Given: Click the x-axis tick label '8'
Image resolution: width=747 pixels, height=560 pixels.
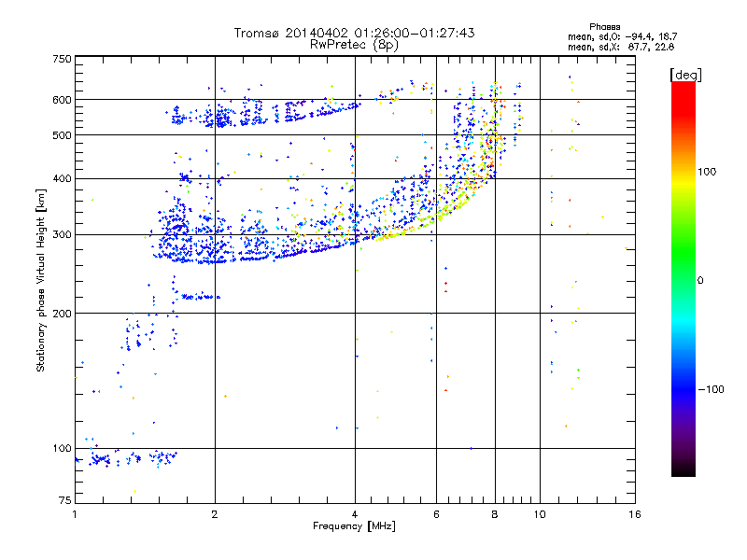Looking at the screenshot, I should 495,514.
